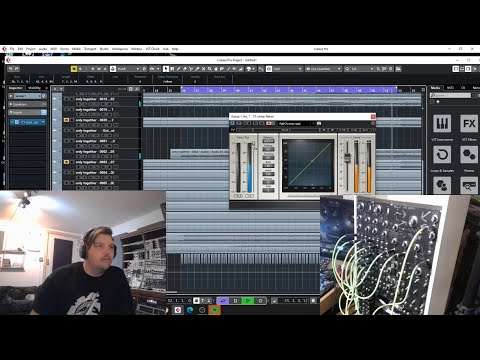The height and width of the screenshot is (360, 480).
Task: Open File Browser tile in Media rack
Action: (469, 185)
